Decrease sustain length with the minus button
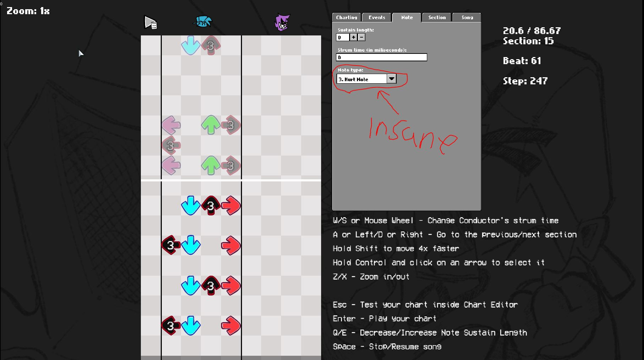The image size is (644, 360). coord(361,37)
